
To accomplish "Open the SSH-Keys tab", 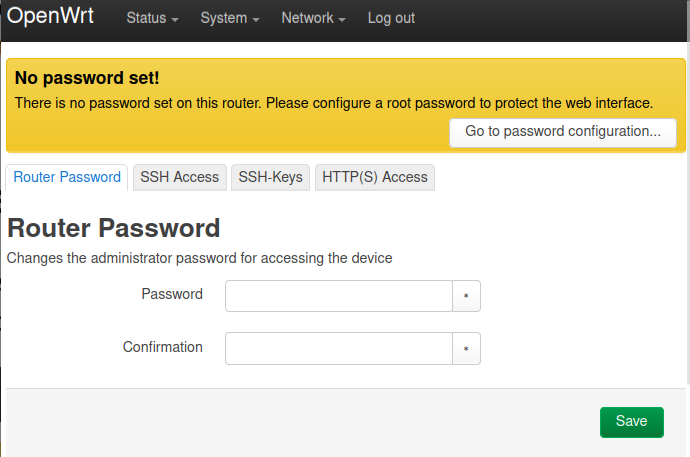I will tap(271, 177).
